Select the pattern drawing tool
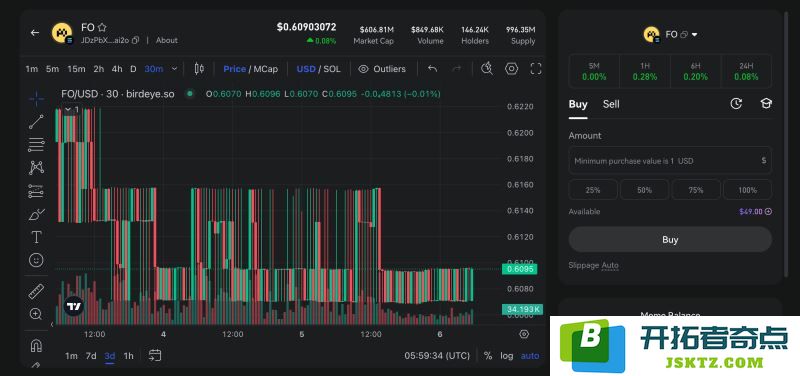800x376 pixels. (36, 167)
